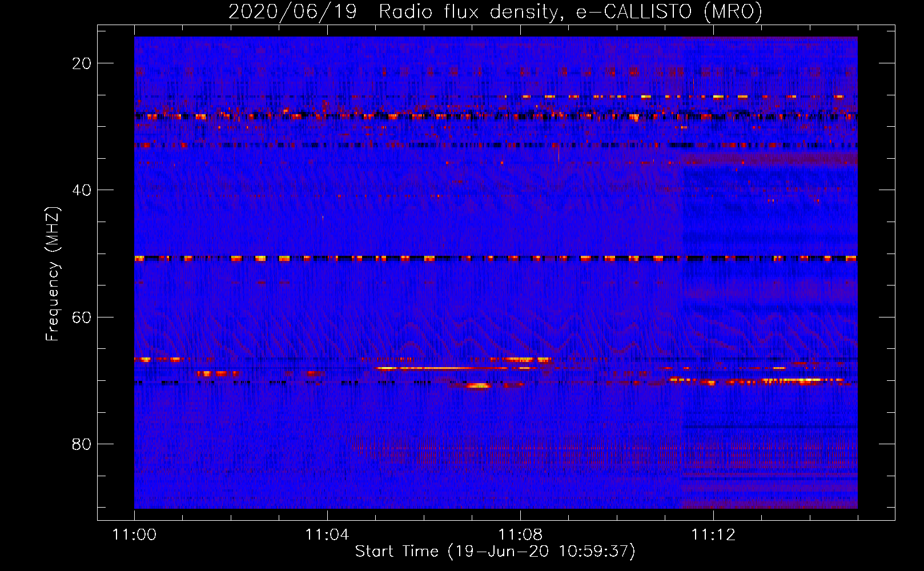Click the 20 frequency tick label
924x571 pixels.
coord(82,63)
